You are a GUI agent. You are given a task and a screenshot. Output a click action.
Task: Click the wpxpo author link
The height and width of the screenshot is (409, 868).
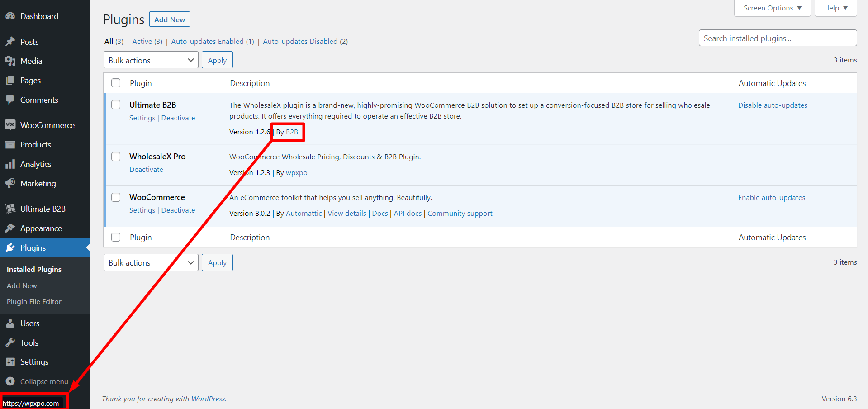click(x=296, y=172)
